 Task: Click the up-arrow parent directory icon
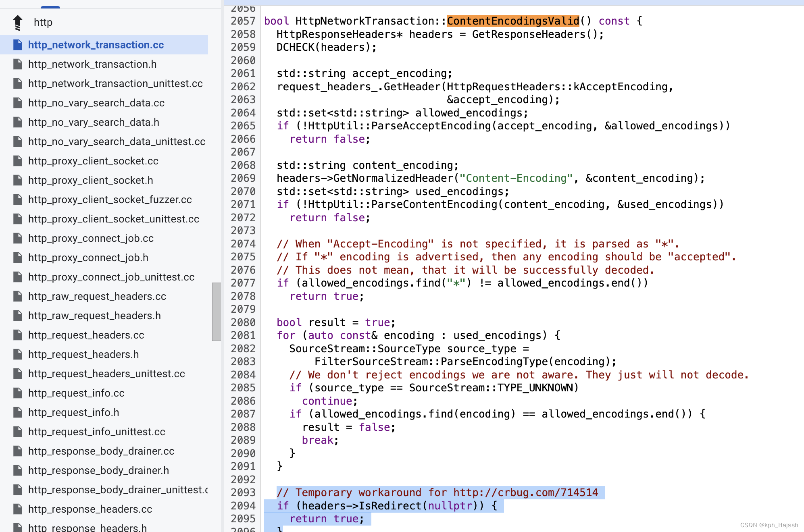click(x=18, y=23)
